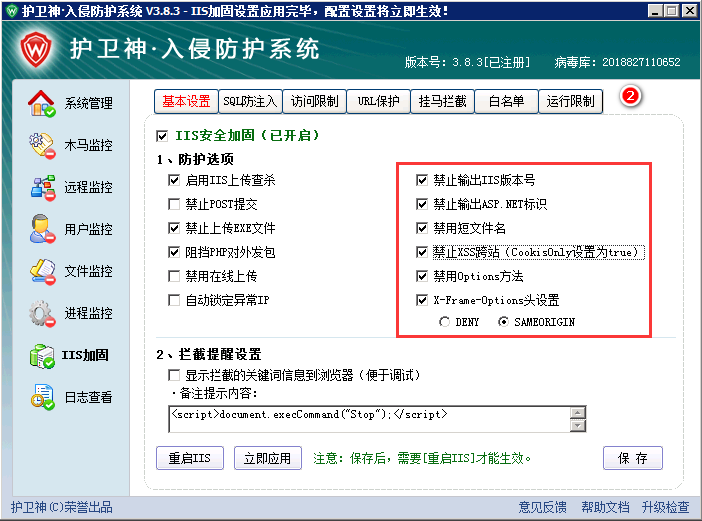The image size is (702, 521).
Task: Click the 版本号 3.8.3 text
Action: (467, 62)
